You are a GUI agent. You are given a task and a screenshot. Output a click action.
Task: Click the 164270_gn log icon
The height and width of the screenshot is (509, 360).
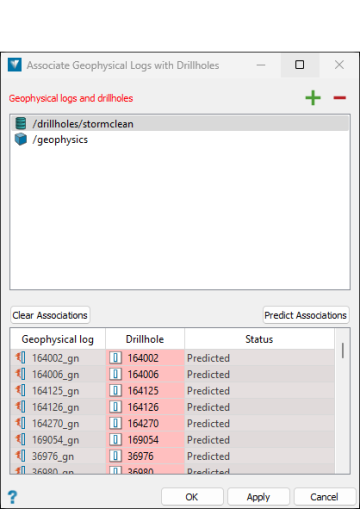(21, 423)
